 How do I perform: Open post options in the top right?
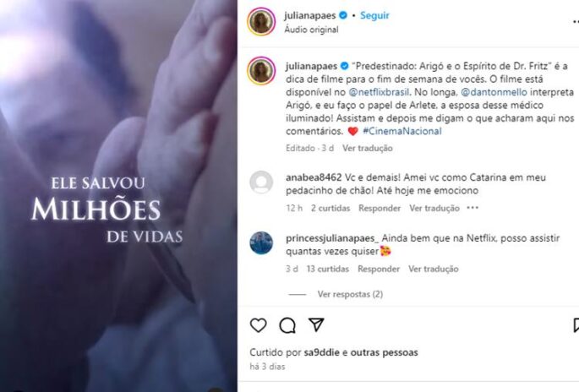pos(576,22)
